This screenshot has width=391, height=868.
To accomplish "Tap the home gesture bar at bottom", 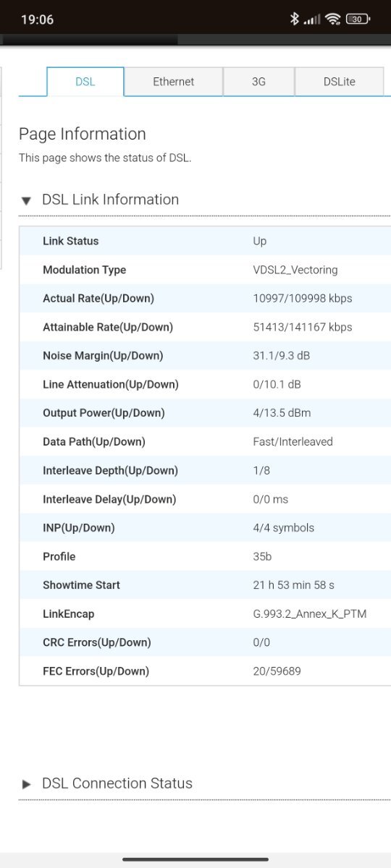I will click(x=195, y=859).
